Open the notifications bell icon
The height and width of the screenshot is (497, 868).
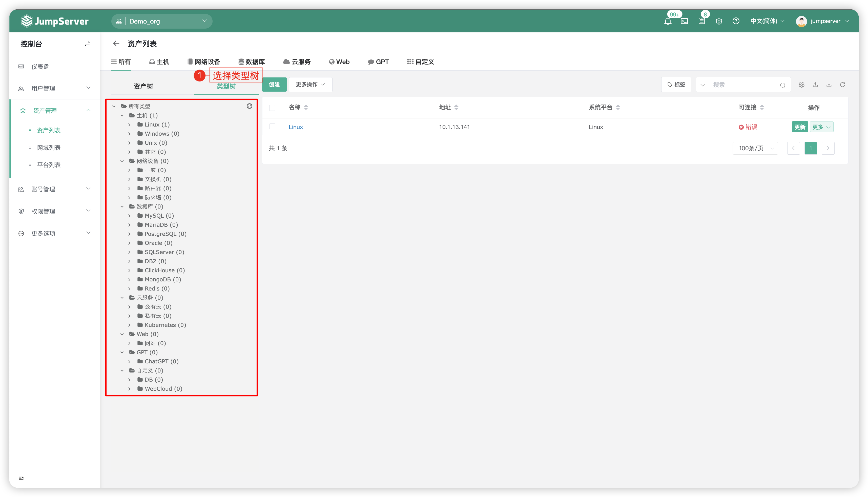pos(668,21)
